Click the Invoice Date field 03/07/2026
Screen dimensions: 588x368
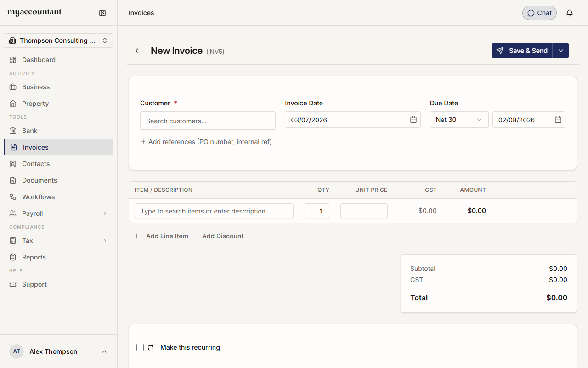click(x=353, y=120)
